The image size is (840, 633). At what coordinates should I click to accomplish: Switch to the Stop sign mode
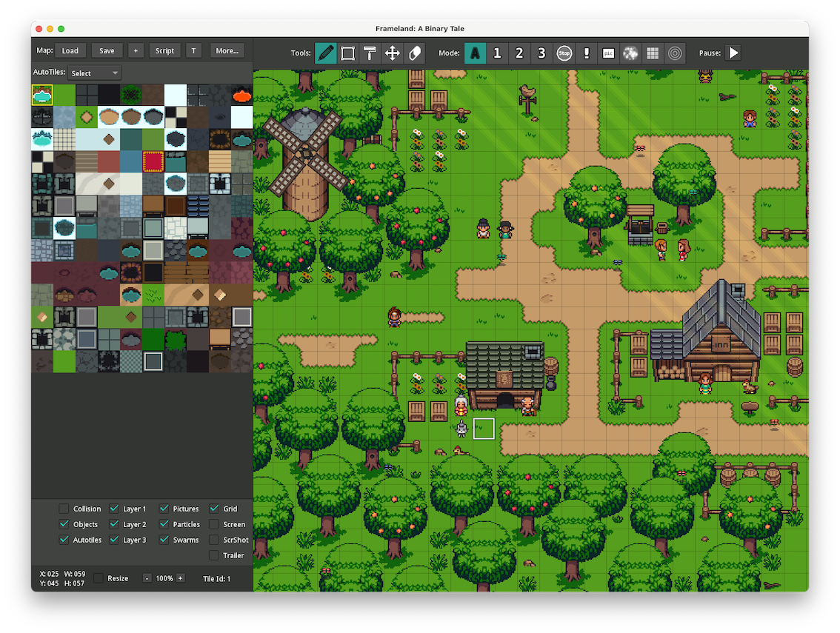(x=564, y=53)
